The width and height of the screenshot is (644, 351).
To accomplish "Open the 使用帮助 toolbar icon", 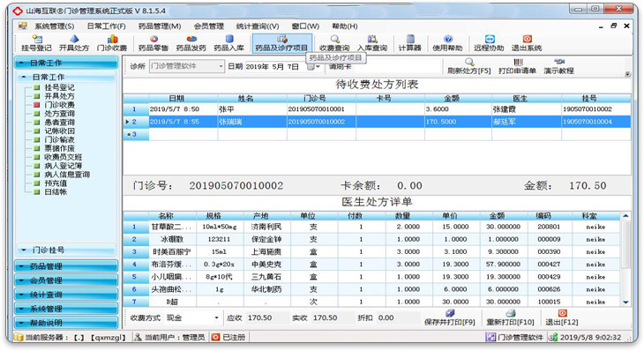I will coord(447,43).
